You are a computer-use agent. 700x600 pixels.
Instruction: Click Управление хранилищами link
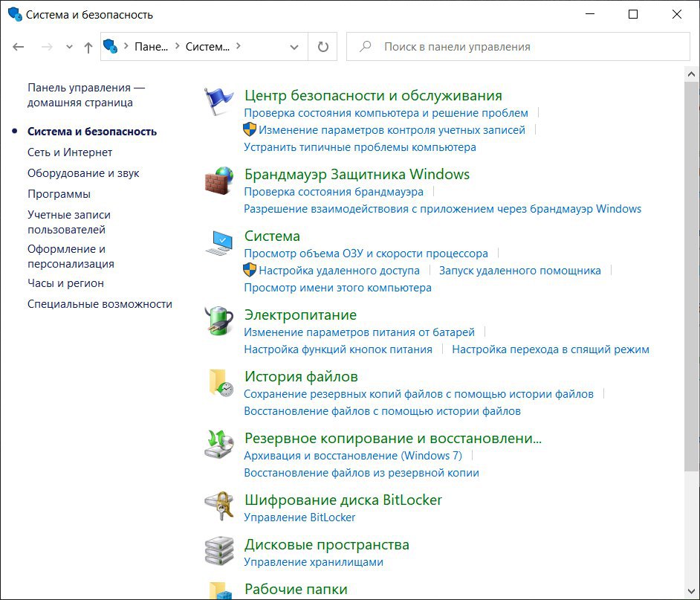[314, 561]
